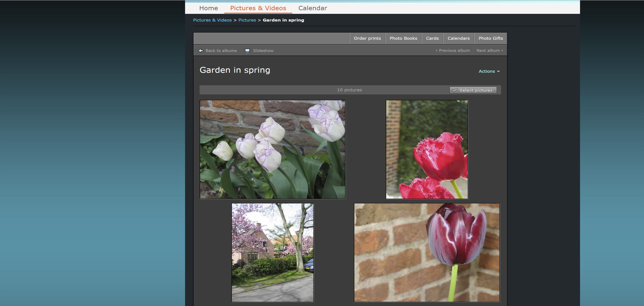The image size is (644, 306).
Task: Go to Pictures breadcrumb link
Action: pyautogui.click(x=247, y=20)
